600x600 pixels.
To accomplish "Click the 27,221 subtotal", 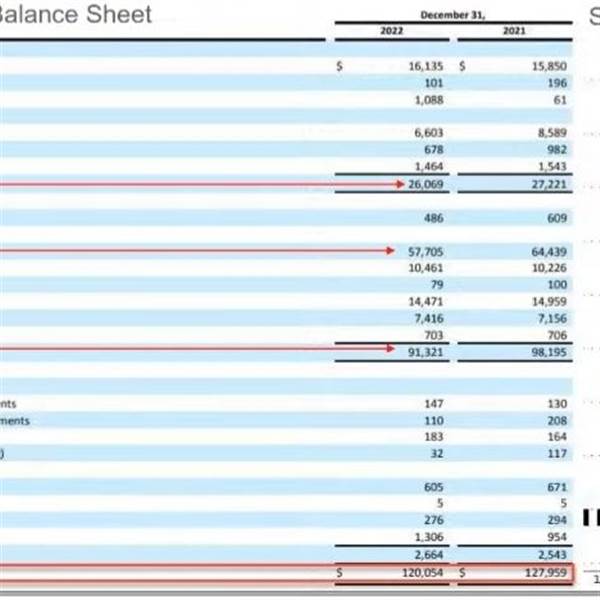I will point(549,184).
